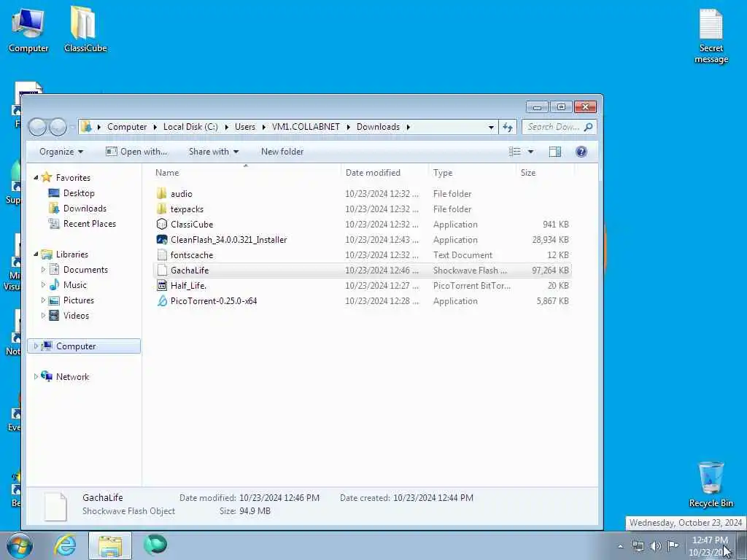Screen dimensions: 747x560
Task: Click the GachaLife file row
Action: [x=362, y=271]
